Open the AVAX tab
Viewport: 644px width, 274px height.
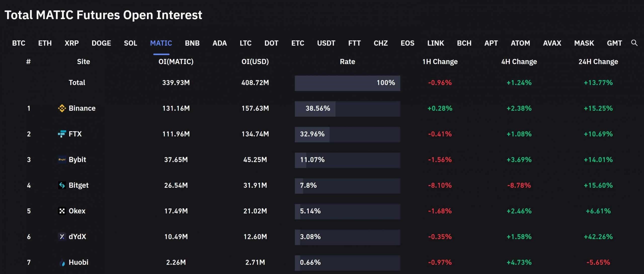(x=552, y=43)
